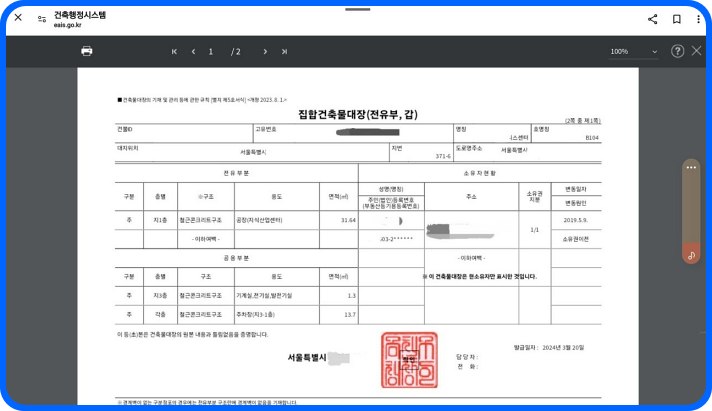Jump to first page of document

coord(174,51)
